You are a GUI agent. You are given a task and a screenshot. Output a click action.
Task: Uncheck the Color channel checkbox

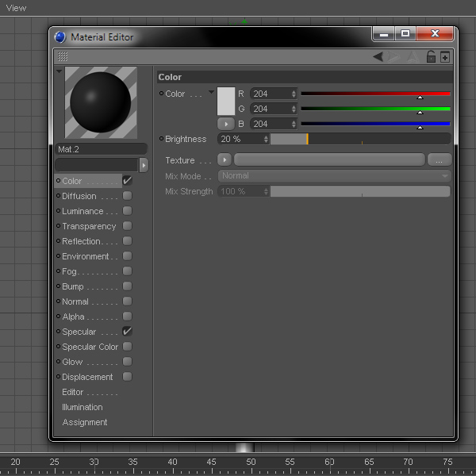pyautogui.click(x=127, y=181)
